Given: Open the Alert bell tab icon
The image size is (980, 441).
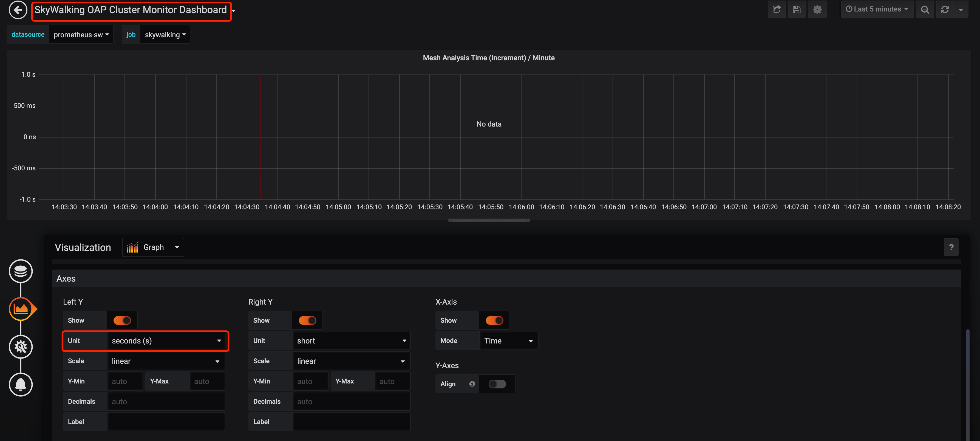Looking at the screenshot, I should click(21, 384).
